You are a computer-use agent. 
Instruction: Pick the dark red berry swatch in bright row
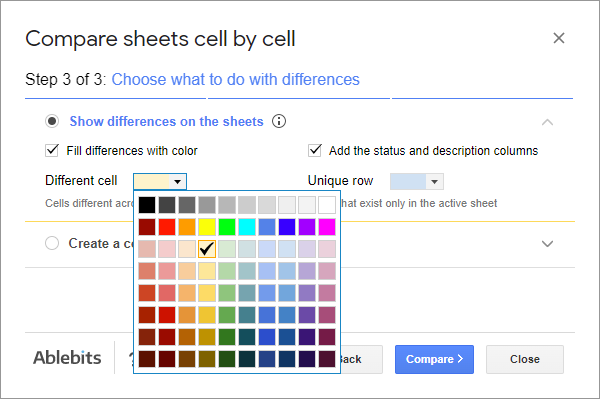tap(147, 227)
